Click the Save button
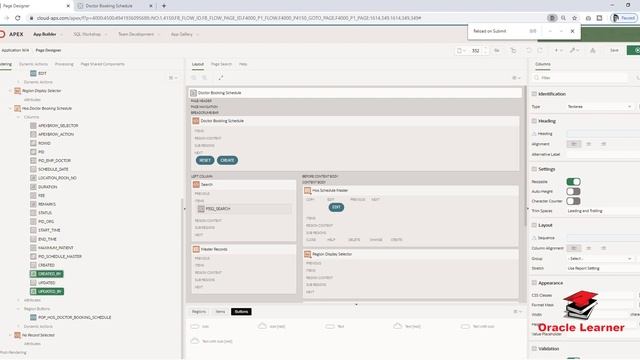 coord(614,50)
